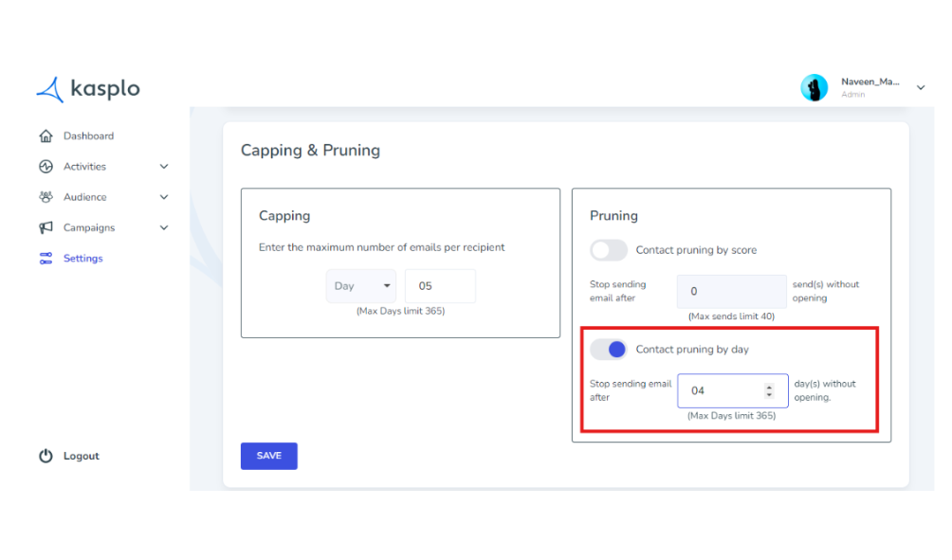Click the Audience people icon
Viewport: 952px width, 560px height.
tap(46, 197)
